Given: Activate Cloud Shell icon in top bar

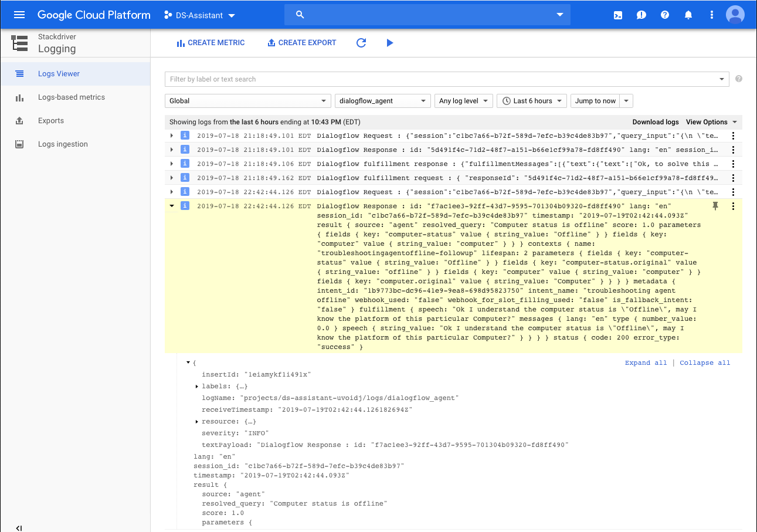Looking at the screenshot, I should pos(618,15).
